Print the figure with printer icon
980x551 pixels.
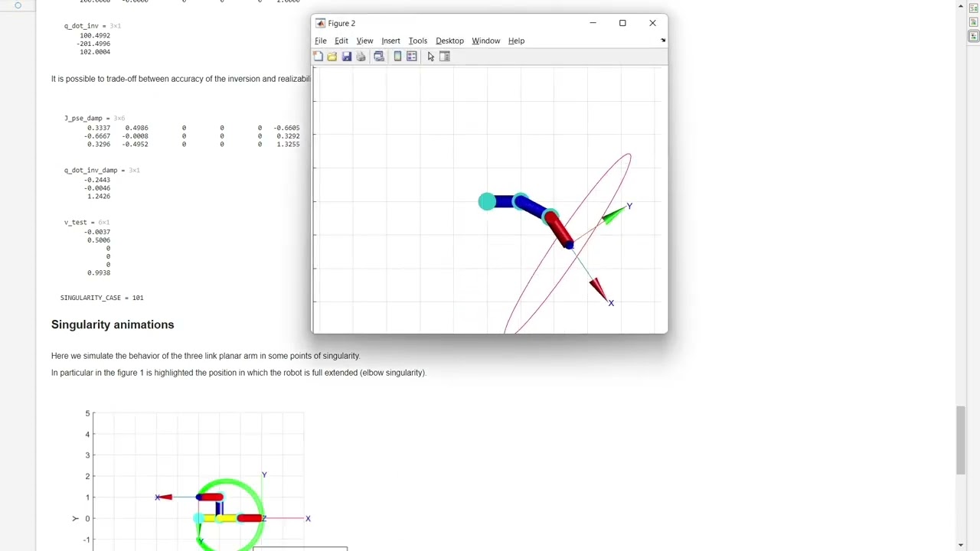tap(361, 57)
